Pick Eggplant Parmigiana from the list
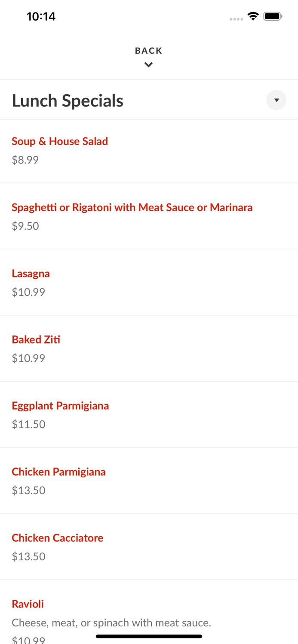The height and width of the screenshot is (644, 298). pyautogui.click(x=60, y=406)
